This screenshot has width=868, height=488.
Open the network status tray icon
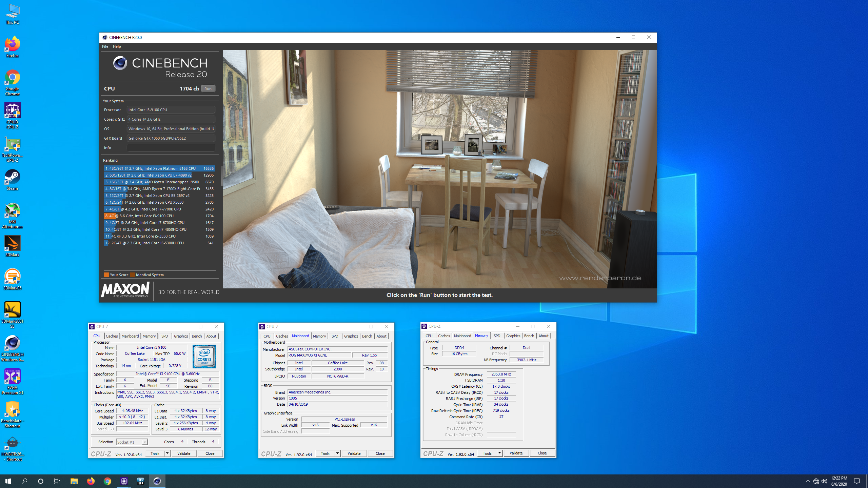pyautogui.click(x=816, y=481)
